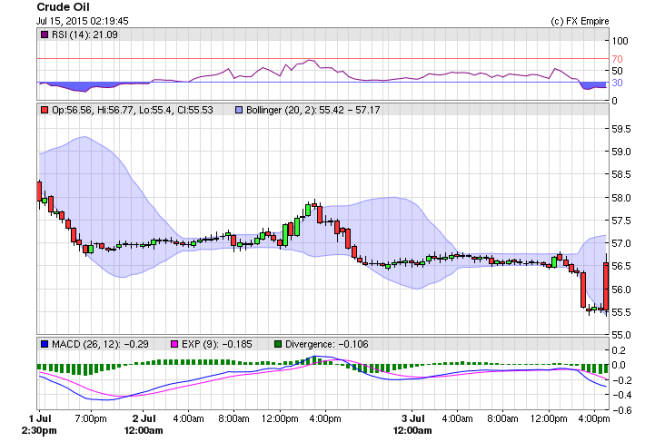Click the red candlestick legend swatch
The height and width of the screenshot is (442, 645).
click(x=44, y=110)
